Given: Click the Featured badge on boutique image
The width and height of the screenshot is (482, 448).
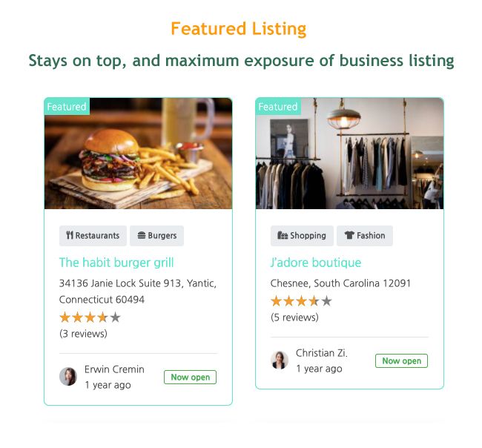Looking at the screenshot, I should point(277,107).
